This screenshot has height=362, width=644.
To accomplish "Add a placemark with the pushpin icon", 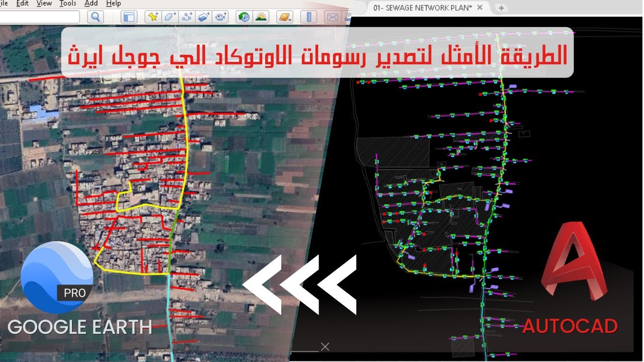I will pos(153,17).
